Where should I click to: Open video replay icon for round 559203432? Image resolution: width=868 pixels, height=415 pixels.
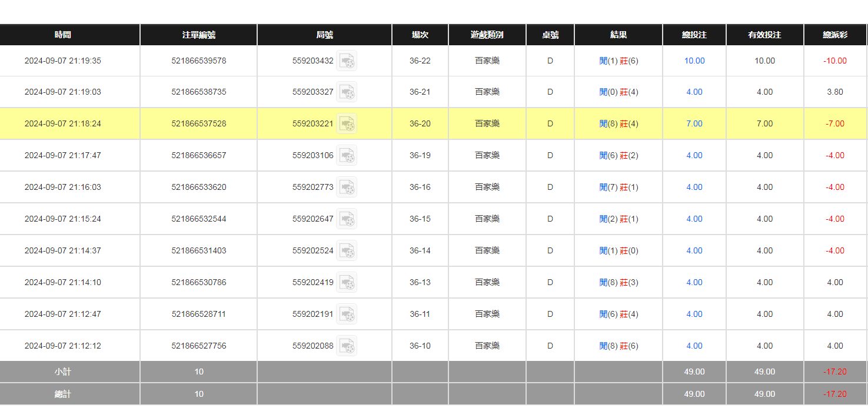(x=347, y=61)
